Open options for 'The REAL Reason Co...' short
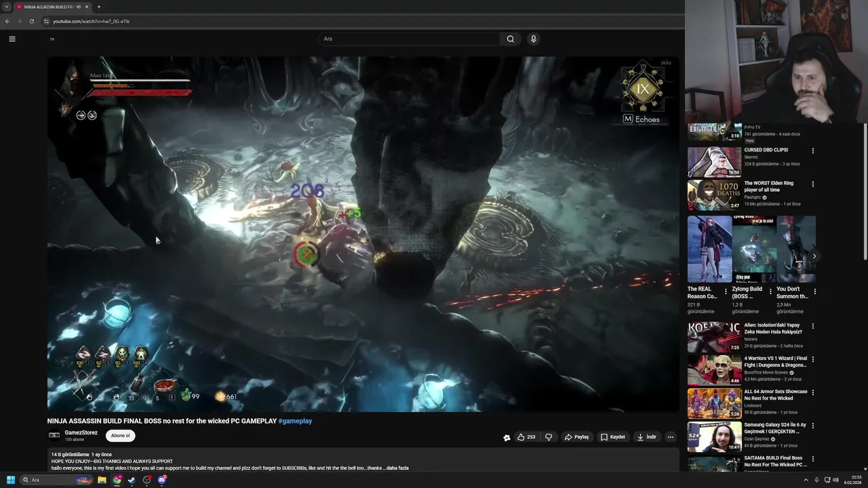Viewport: 868px width, 488px height. coord(726,291)
